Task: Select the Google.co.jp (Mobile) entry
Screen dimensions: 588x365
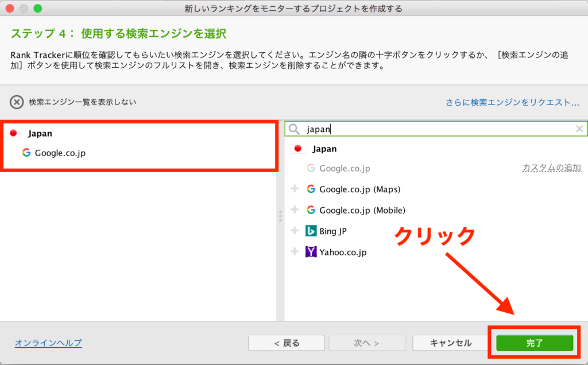Action: point(362,210)
